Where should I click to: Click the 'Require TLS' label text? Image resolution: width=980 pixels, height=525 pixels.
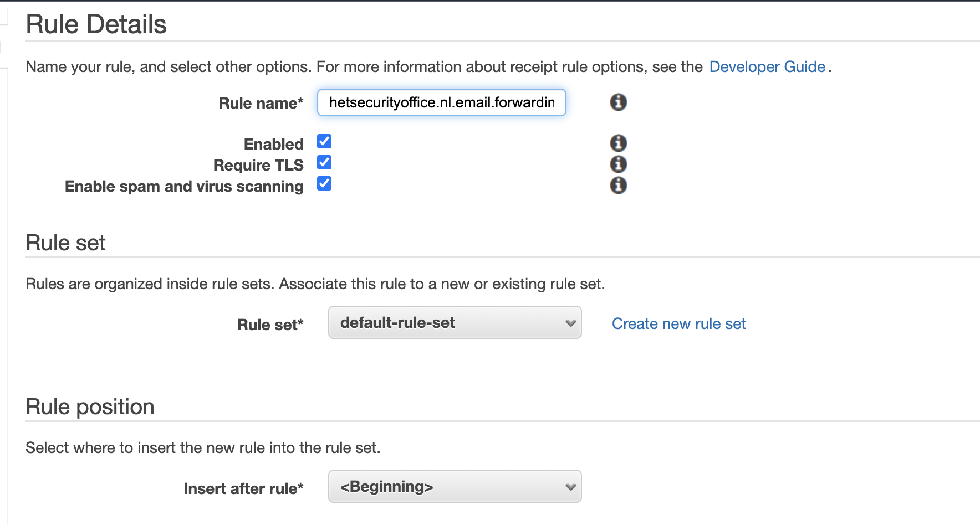(258, 165)
